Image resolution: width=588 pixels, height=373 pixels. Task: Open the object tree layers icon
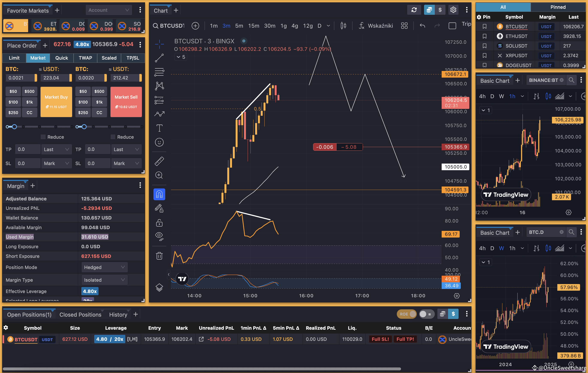pyautogui.click(x=159, y=288)
